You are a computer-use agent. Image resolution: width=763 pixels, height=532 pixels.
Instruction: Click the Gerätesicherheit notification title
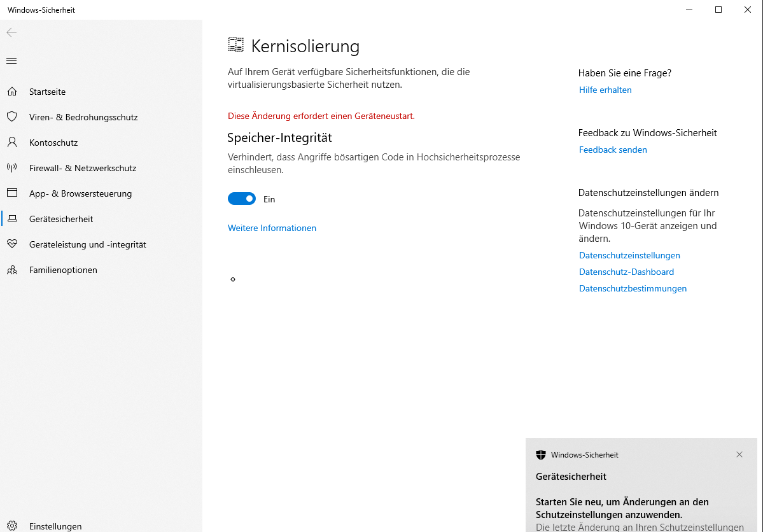571,476
